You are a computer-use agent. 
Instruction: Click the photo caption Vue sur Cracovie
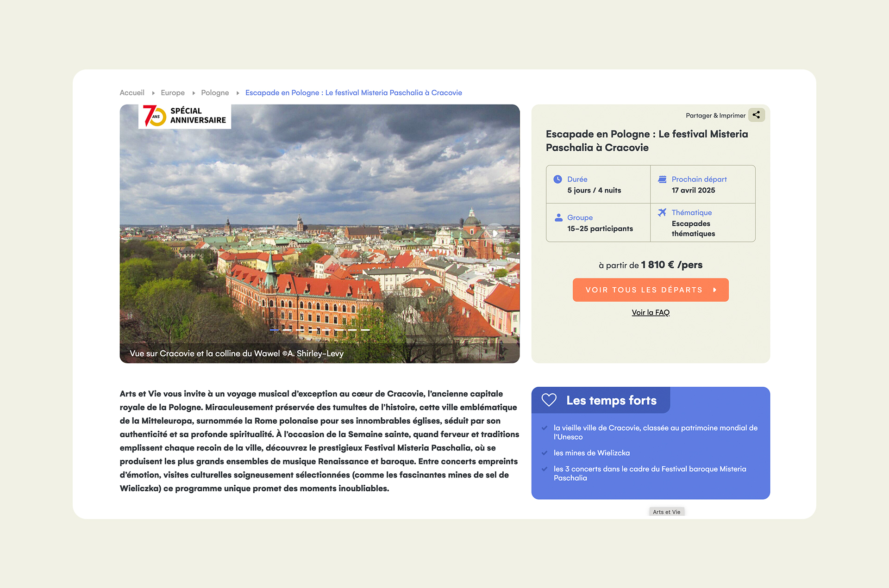click(237, 353)
